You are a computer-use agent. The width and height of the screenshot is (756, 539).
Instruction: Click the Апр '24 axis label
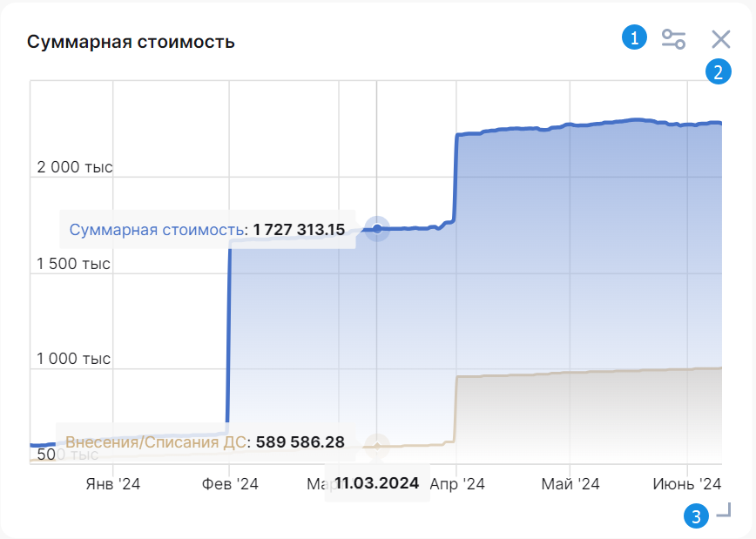pyautogui.click(x=457, y=483)
